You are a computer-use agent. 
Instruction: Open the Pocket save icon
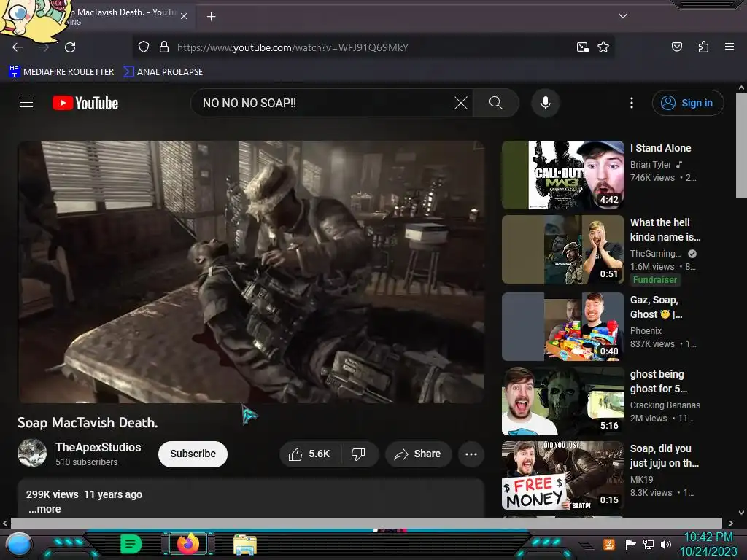tap(676, 47)
